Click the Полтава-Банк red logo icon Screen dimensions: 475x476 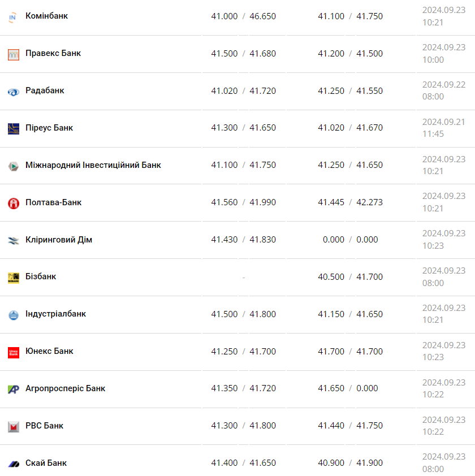pyautogui.click(x=14, y=204)
